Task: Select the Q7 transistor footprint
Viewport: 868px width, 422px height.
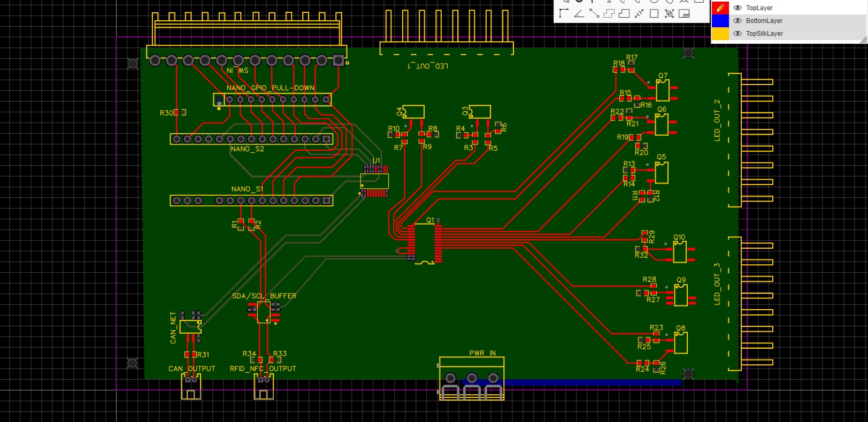Action: click(663, 90)
